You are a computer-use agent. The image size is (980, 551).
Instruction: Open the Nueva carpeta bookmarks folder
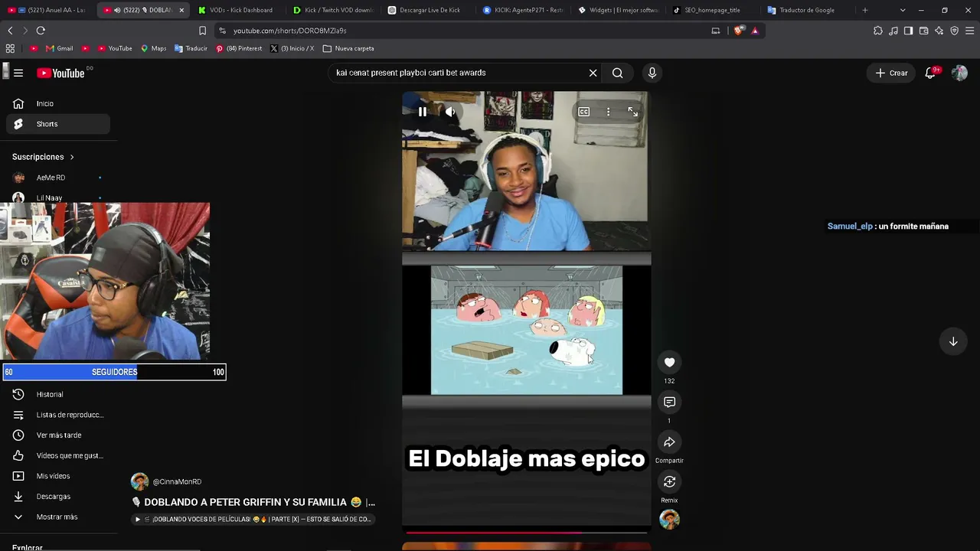pos(348,48)
